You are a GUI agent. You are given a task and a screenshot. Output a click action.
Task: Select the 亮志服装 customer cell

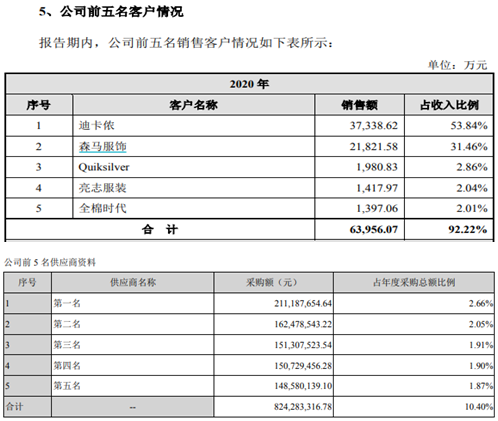pos(193,188)
